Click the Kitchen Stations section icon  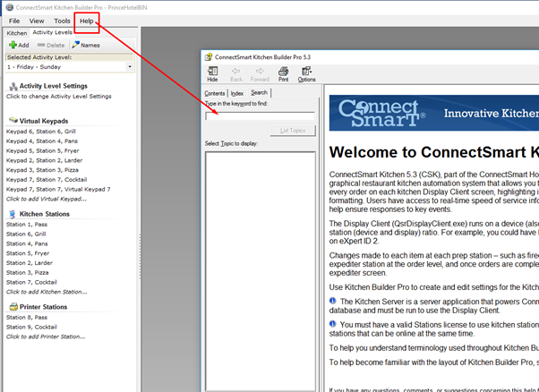(x=13, y=214)
